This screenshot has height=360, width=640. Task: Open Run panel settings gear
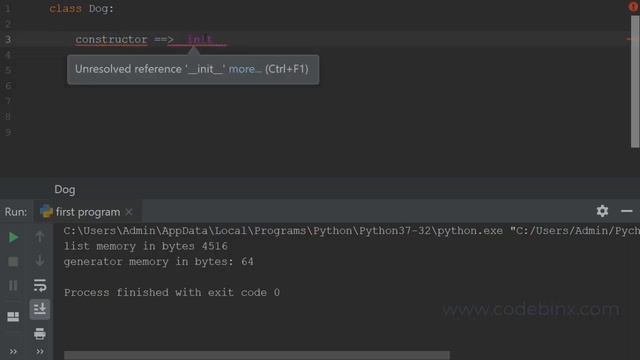tap(602, 211)
